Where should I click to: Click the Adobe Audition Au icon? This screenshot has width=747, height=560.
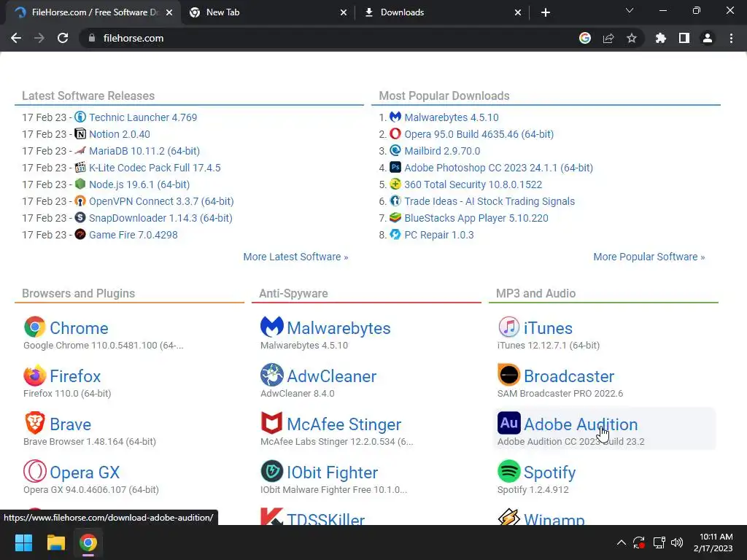coord(508,423)
